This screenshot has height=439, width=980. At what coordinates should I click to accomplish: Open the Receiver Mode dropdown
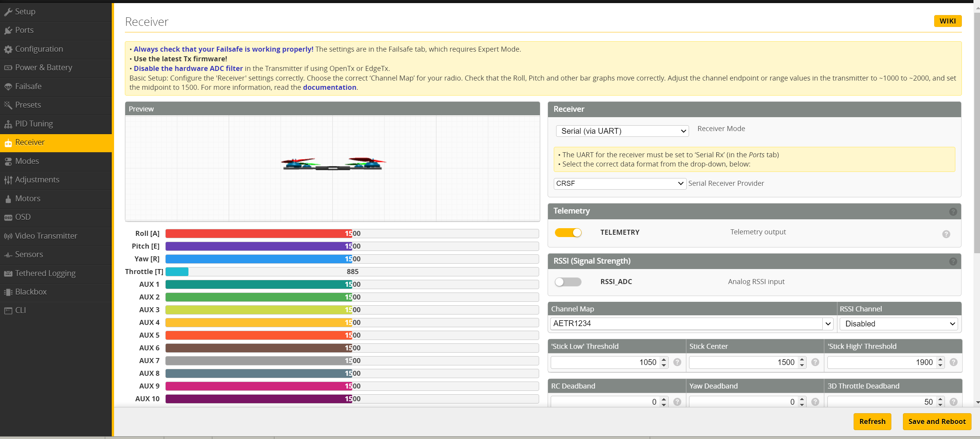point(622,131)
